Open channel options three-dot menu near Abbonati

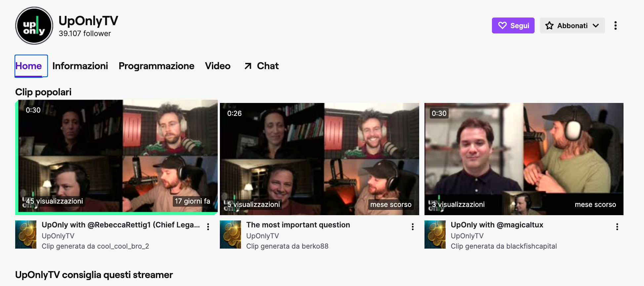pos(615,25)
